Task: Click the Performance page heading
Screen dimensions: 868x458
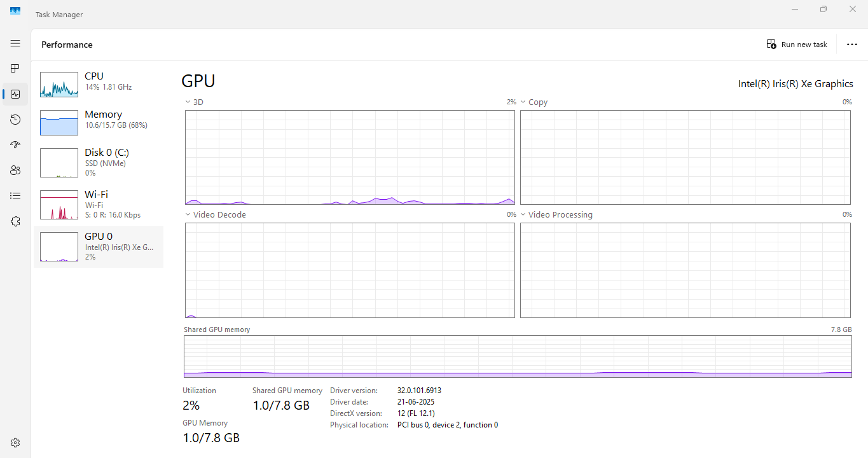Action: [67, 45]
